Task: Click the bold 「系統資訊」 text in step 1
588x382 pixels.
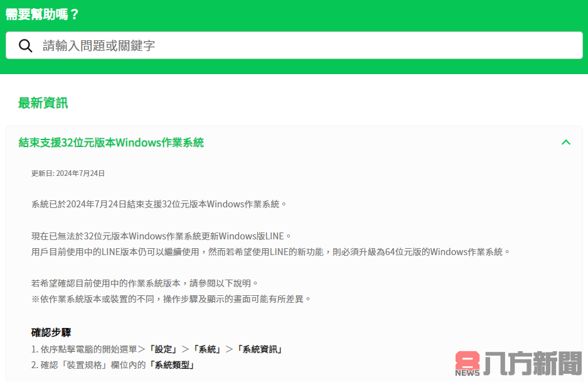Action: pyautogui.click(x=260, y=349)
